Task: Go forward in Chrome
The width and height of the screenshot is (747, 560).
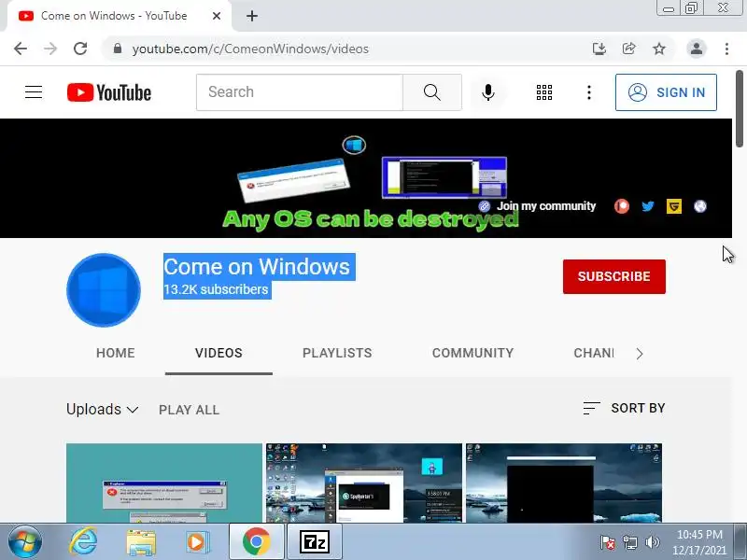Action: pos(50,49)
